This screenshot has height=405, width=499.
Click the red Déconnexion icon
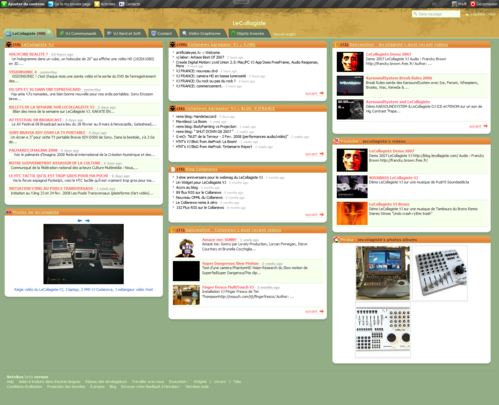click(x=473, y=4)
